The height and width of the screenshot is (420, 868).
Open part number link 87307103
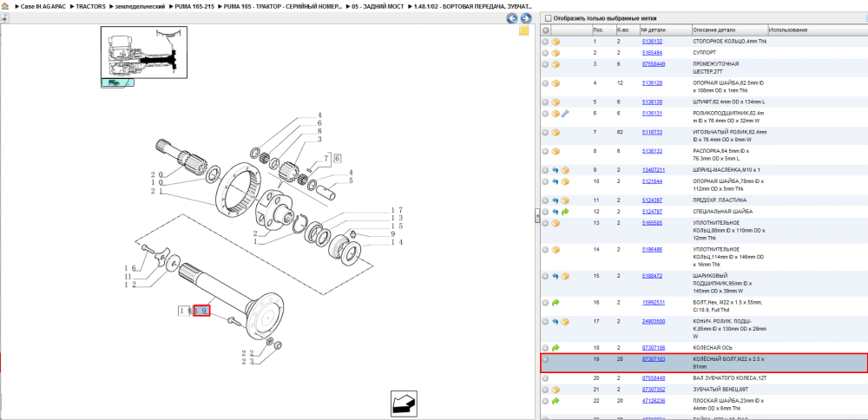pyautogui.click(x=654, y=359)
